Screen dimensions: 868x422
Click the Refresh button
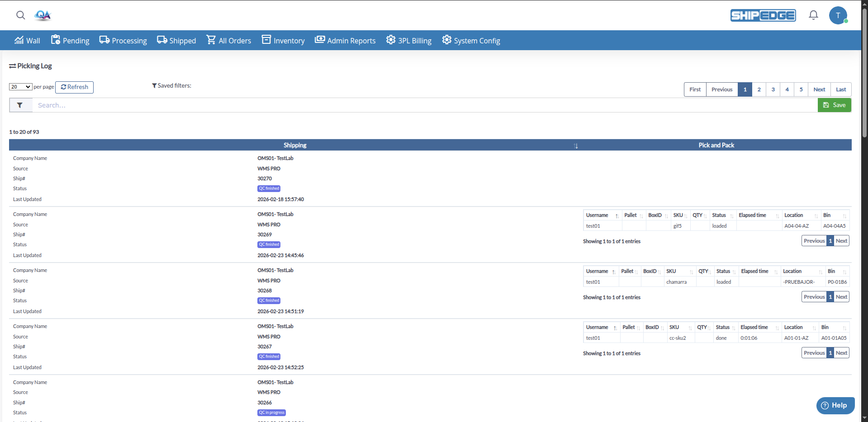point(74,87)
